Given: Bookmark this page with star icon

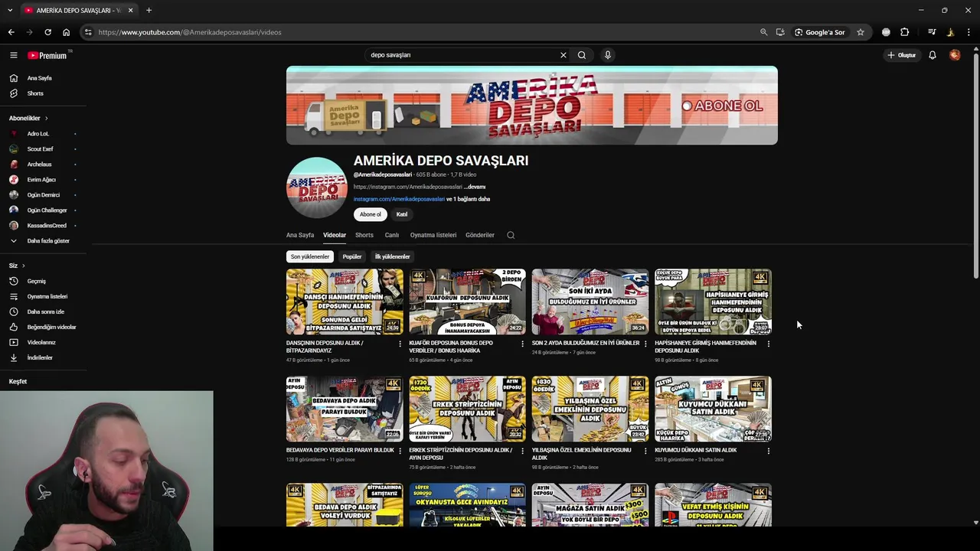Looking at the screenshot, I should click(x=861, y=32).
